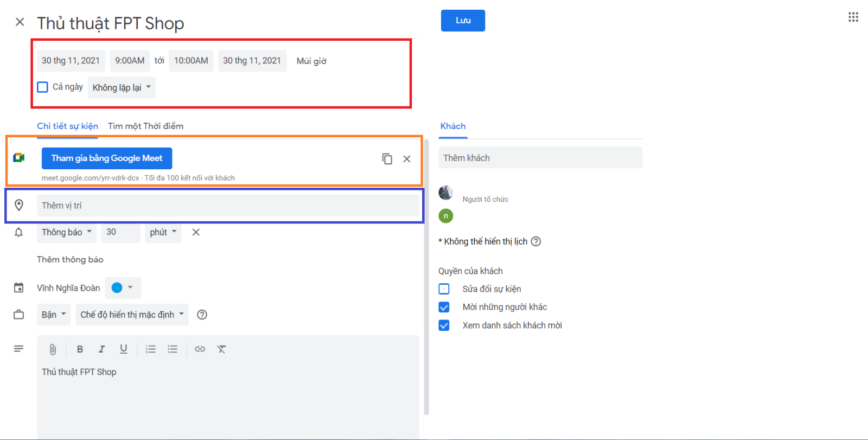Click the Google Meet camera icon
This screenshot has height=440, width=868.
[19, 158]
